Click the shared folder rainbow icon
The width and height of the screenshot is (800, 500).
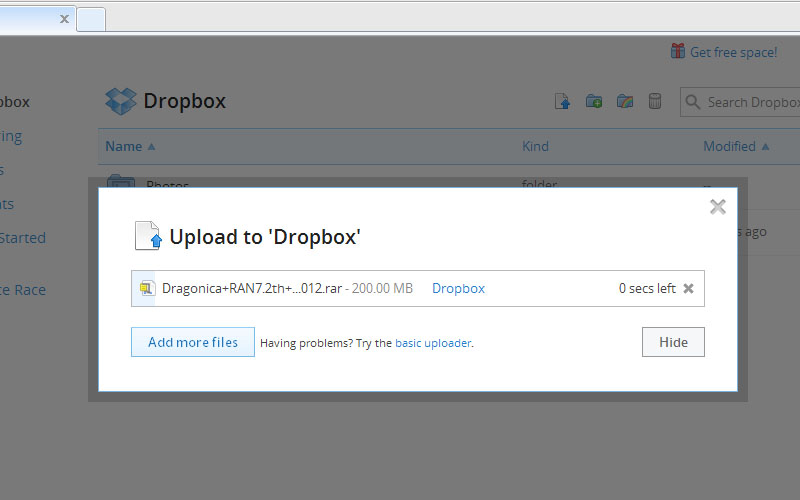(624, 101)
